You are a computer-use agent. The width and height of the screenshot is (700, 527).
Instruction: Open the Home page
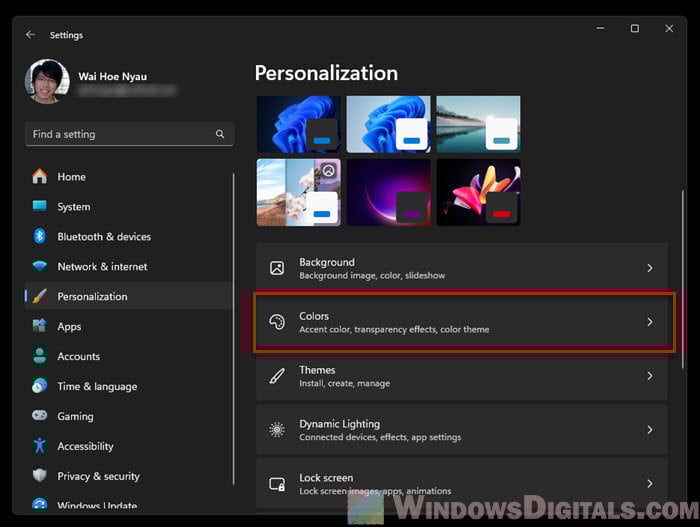(x=129, y=177)
